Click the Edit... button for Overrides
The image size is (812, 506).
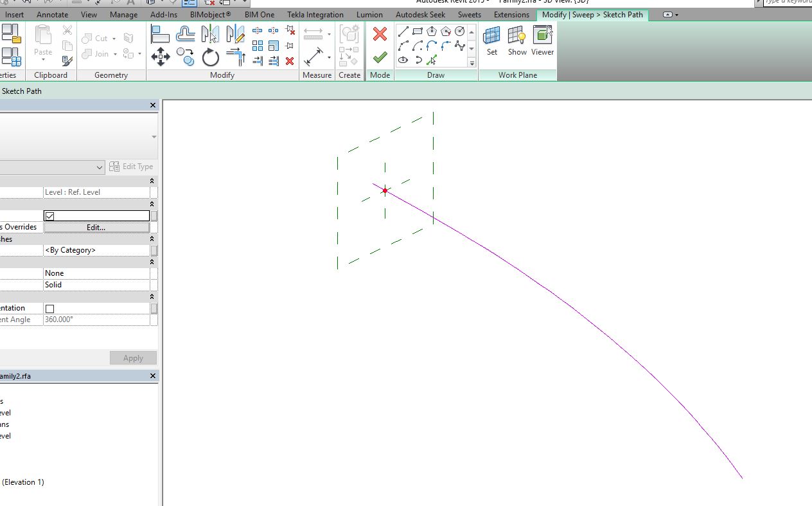pos(95,227)
